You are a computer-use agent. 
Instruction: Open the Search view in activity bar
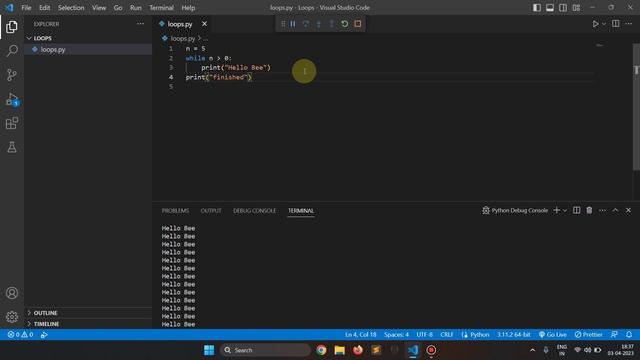click(x=12, y=51)
